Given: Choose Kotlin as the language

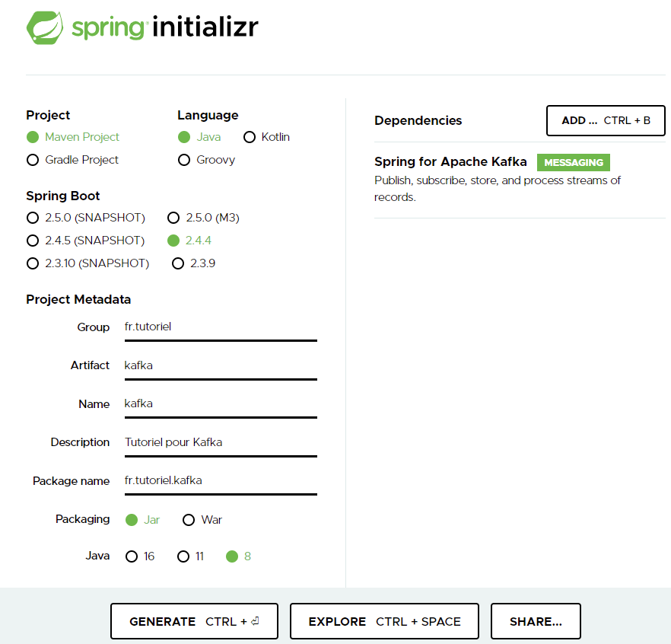Looking at the screenshot, I should click(250, 137).
